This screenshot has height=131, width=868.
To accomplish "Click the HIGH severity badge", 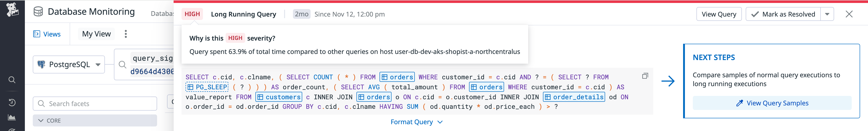I will [192, 14].
